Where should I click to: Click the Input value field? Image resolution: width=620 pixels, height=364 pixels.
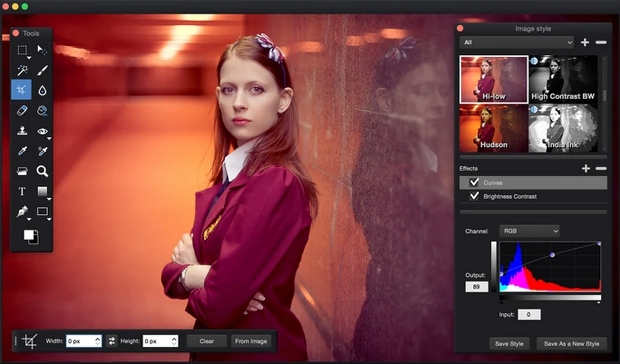(x=529, y=315)
